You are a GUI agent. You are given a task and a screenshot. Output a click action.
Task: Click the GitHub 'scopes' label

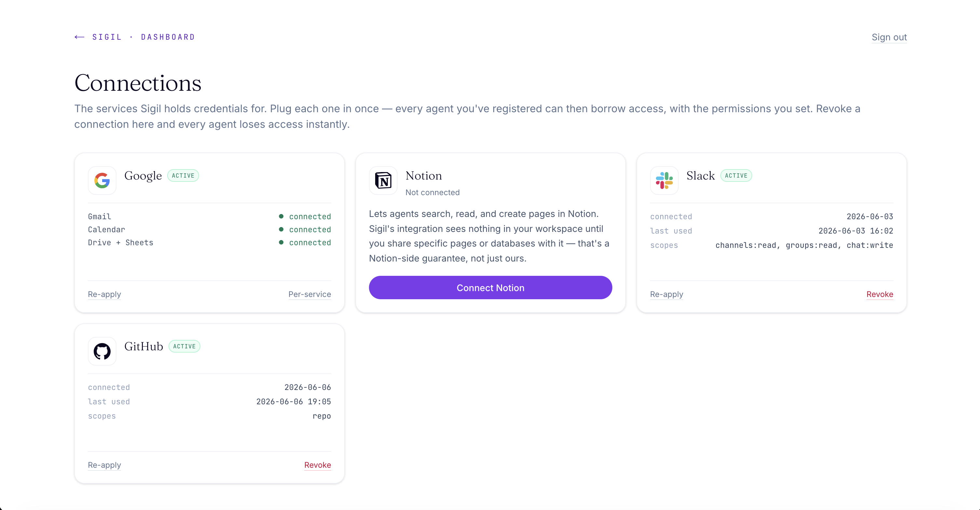[102, 416]
